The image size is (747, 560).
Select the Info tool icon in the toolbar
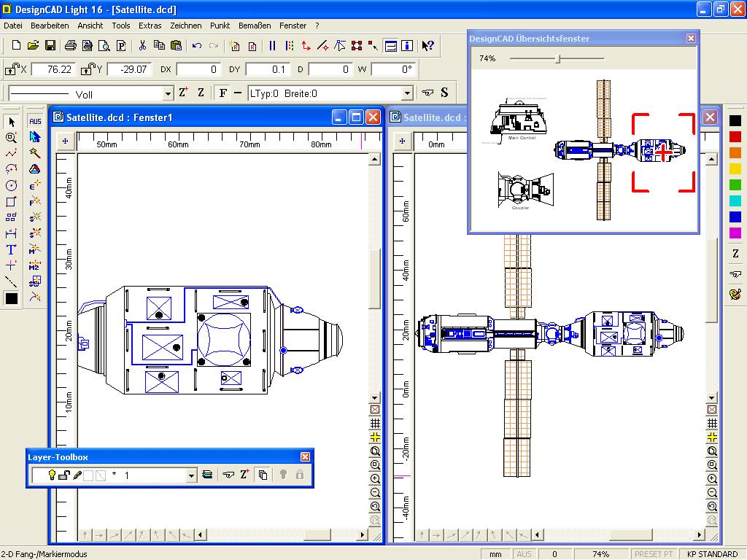(407, 45)
